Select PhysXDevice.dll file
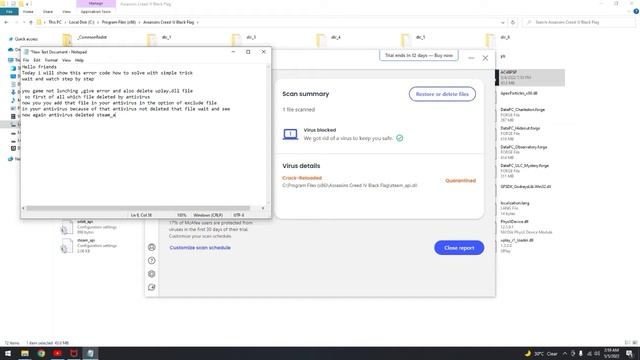The height and width of the screenshot is (360, 640). point(526,227)
